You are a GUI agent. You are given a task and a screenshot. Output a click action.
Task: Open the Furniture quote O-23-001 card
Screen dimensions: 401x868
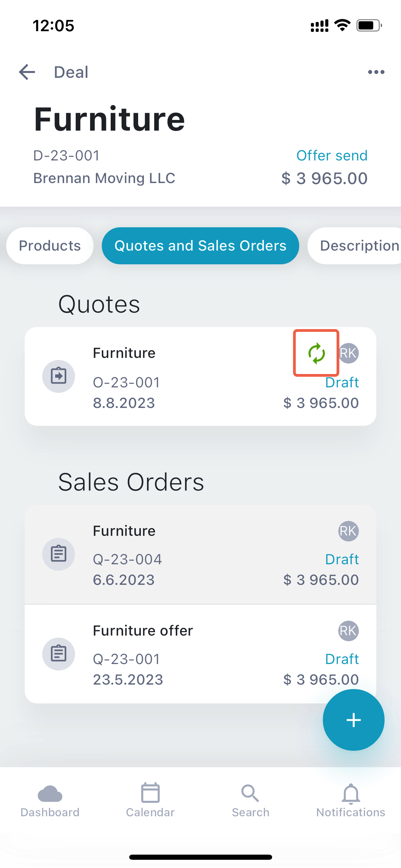click(200, 376)
